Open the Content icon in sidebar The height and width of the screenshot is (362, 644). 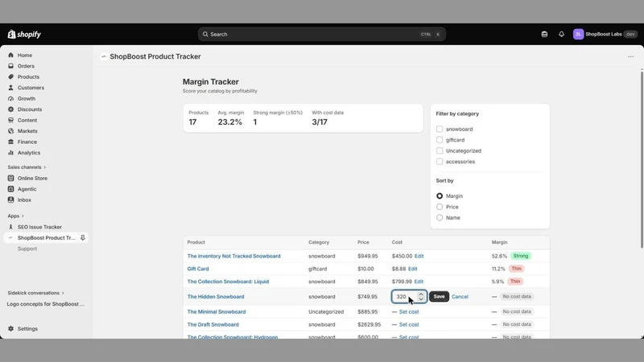(x=10, y=120)
